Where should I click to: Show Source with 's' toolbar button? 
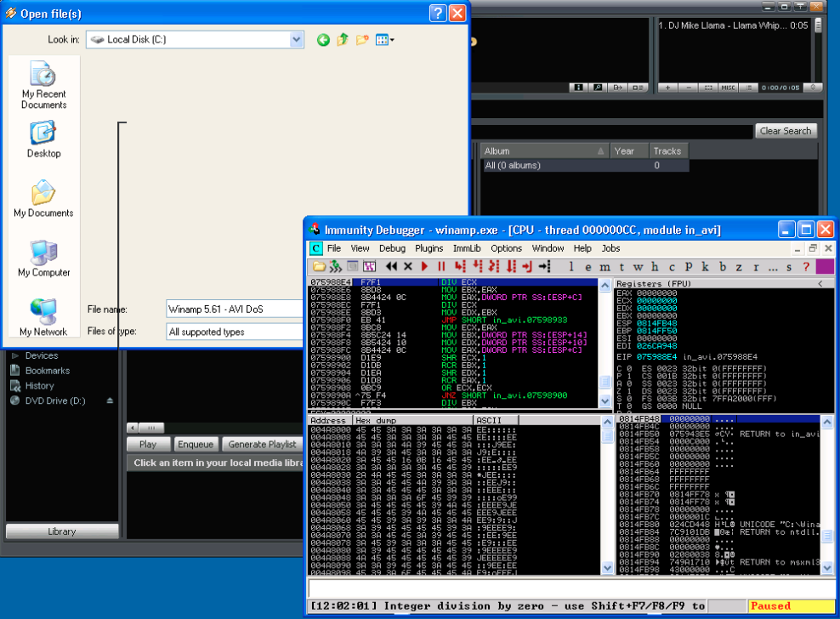click(789, 266)
